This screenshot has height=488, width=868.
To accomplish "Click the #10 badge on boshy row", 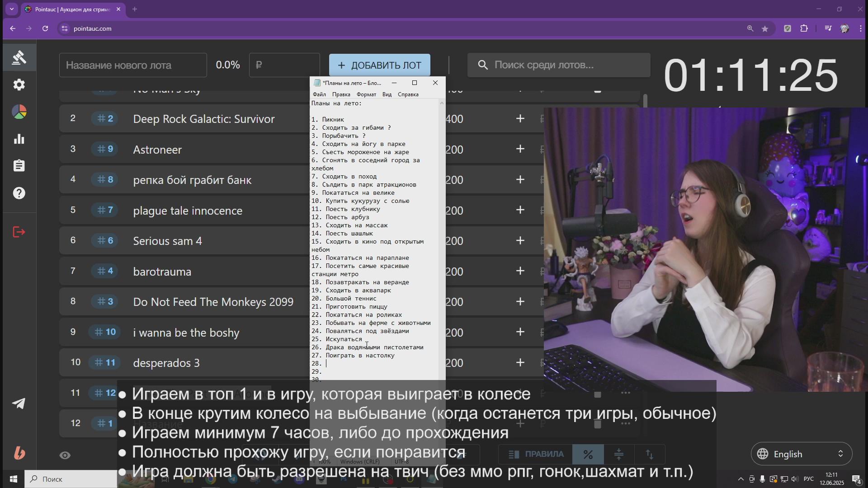I will pos(105,332).
